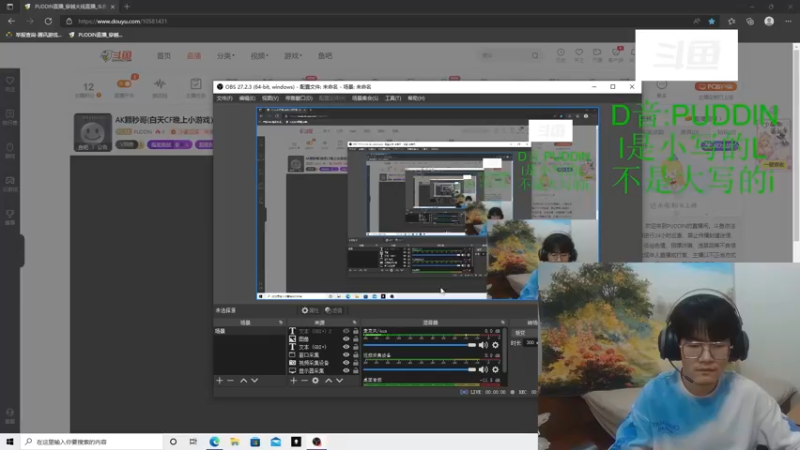The height and width of the screenshot is (450, 800).
Task: Click the browser address bar URL
Action: click(x=122, y=21)
